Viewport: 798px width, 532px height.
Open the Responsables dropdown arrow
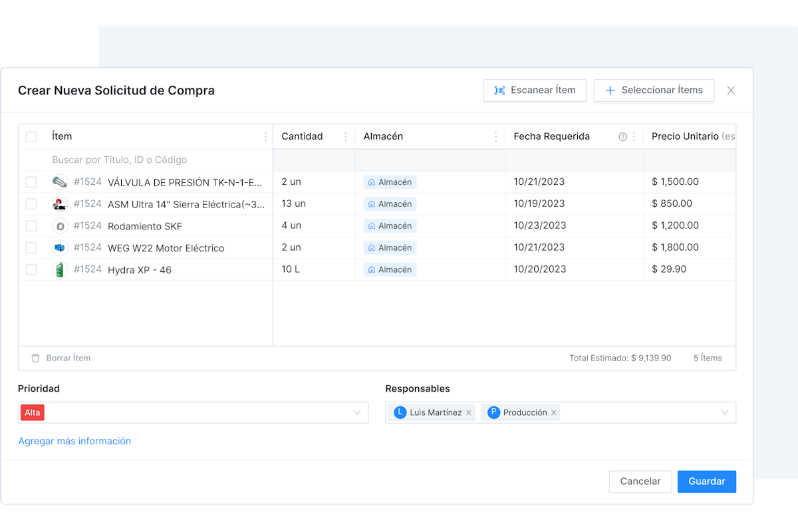click(x=724, y=413)
